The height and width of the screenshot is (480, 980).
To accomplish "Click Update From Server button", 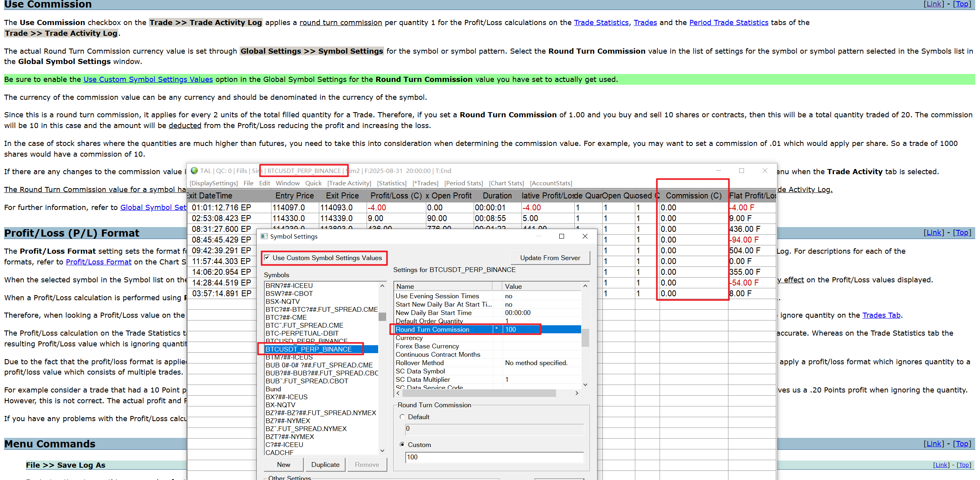I will click(550, 258).
